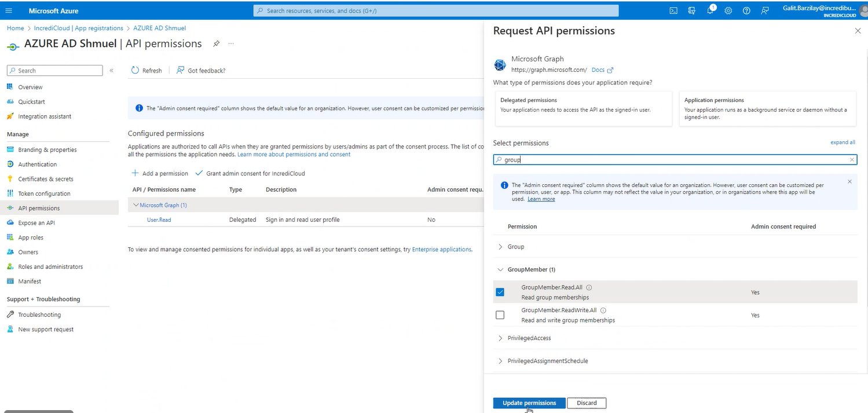This screenshot has height=413, width=868.
Task: Pin the API permissions blade
Action: pyautogui.click(x=216, y=43)
